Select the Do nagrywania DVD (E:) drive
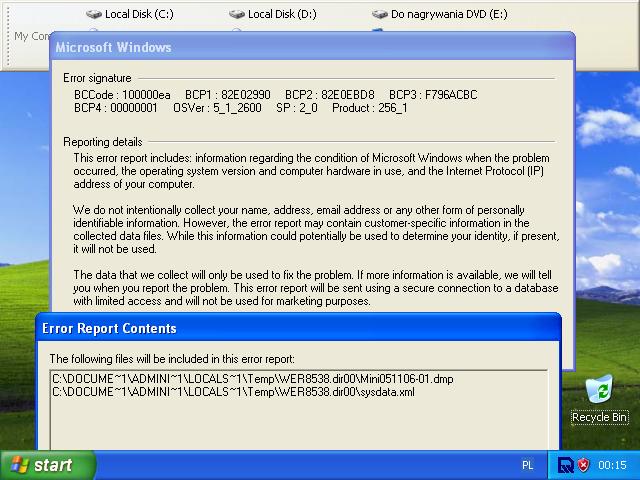 [440, 14]
